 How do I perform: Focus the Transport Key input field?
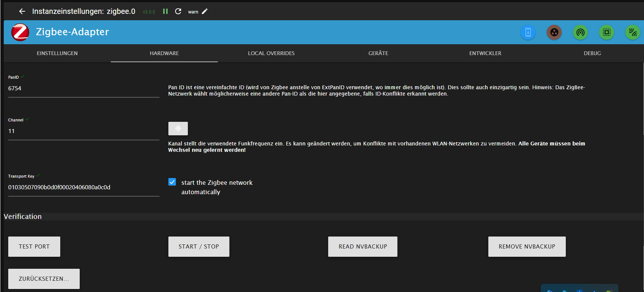point(84,187)
